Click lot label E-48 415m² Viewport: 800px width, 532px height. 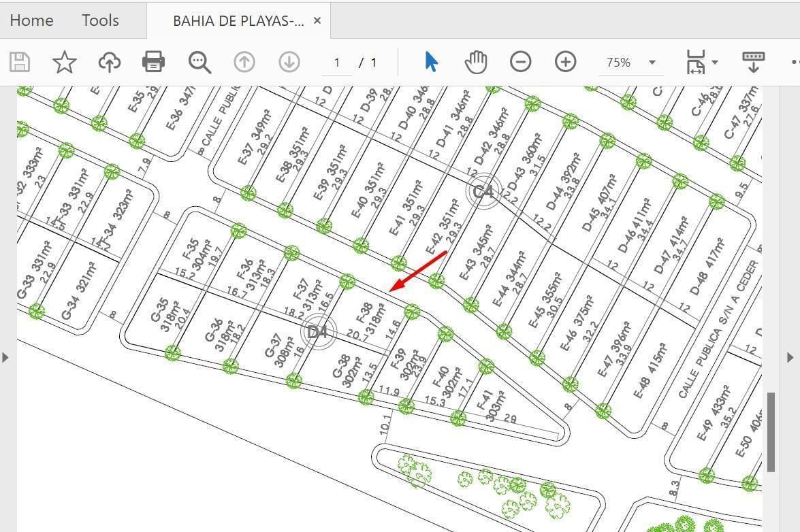coord(650,371)
